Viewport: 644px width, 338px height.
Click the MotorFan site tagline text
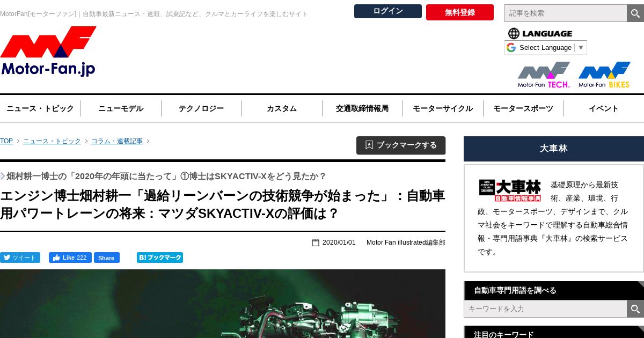tap(154, 14)
